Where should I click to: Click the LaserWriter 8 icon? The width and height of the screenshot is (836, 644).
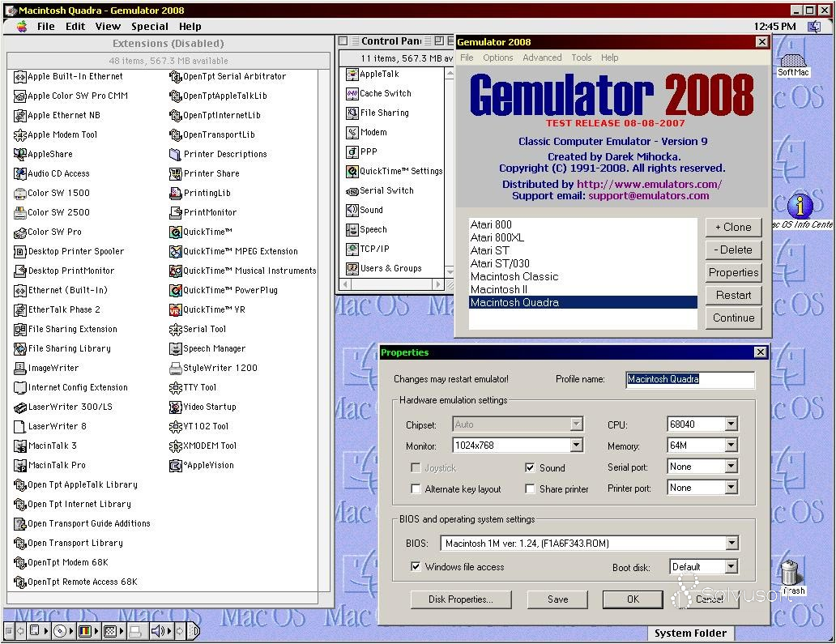19,426
